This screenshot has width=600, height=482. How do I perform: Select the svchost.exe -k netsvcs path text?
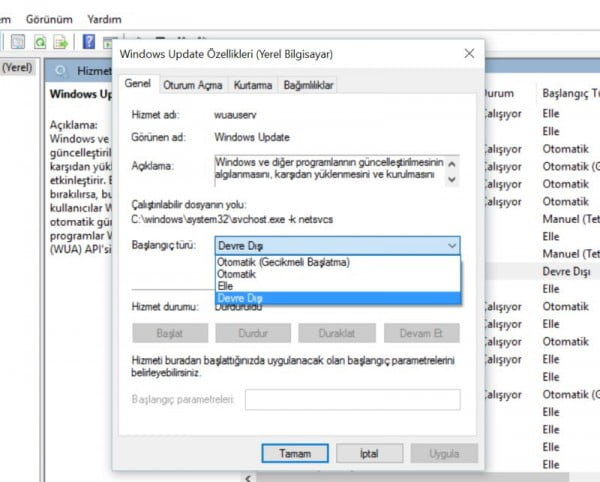coord(232,219)
